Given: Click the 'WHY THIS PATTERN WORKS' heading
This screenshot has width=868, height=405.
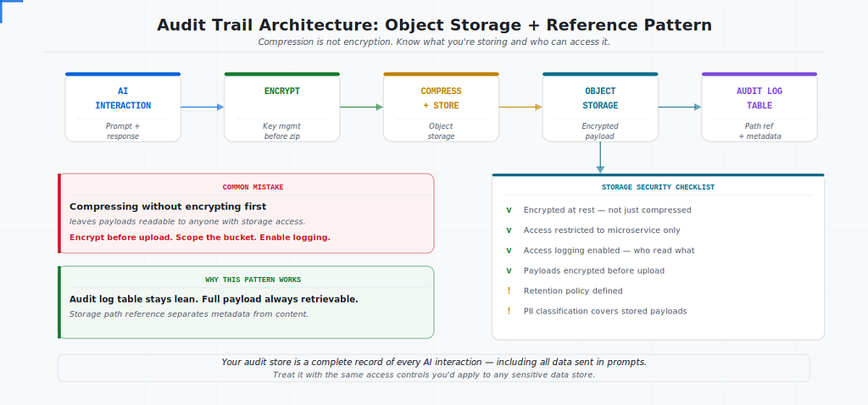Looking at the screenshot, I should tap(253, 280).
